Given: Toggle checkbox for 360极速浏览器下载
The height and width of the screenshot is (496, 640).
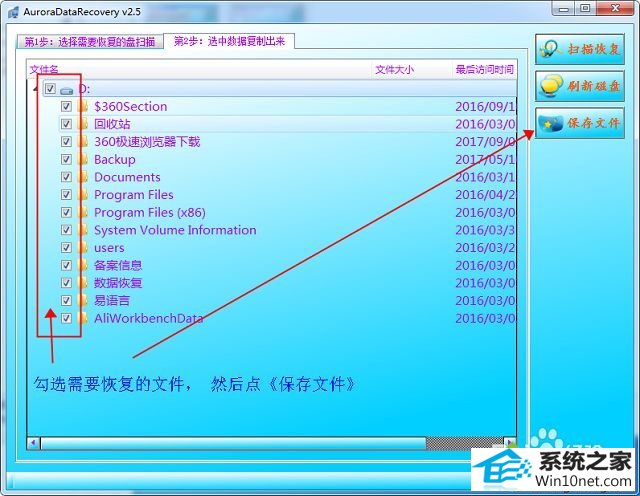Looking at the screenshot, I should pos(66,142).
